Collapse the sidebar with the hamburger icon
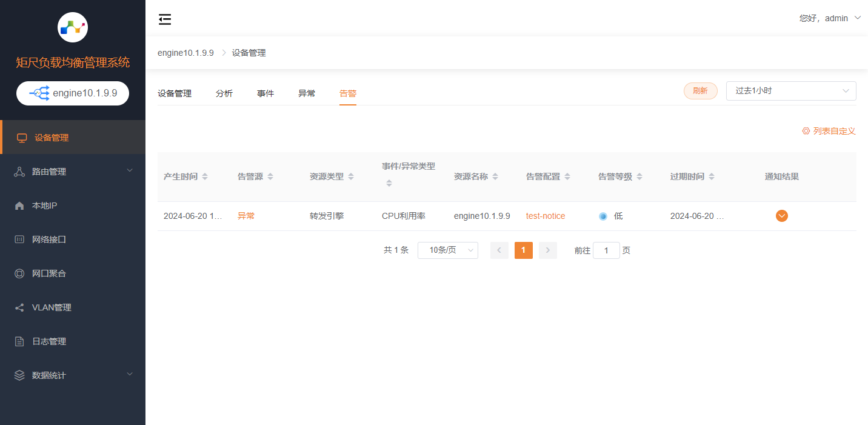The width and height of the screenshot is (868, 425). pyautogui.click(x=165, y=19)
